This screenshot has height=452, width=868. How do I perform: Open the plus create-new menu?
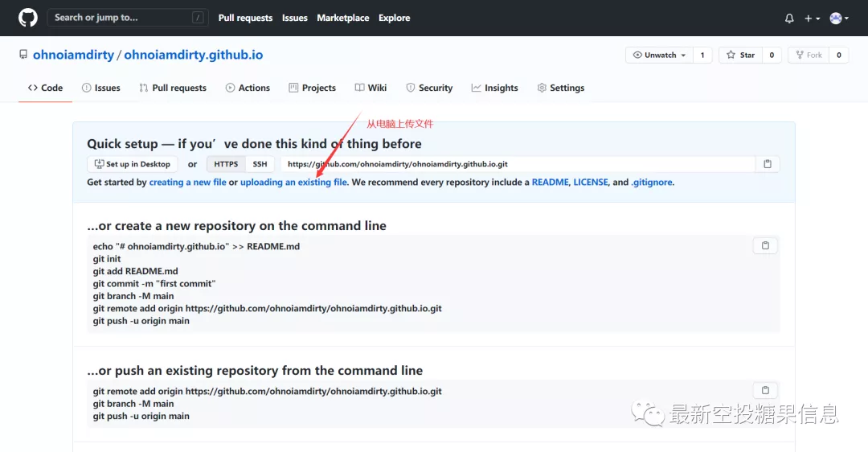(812, 18)
